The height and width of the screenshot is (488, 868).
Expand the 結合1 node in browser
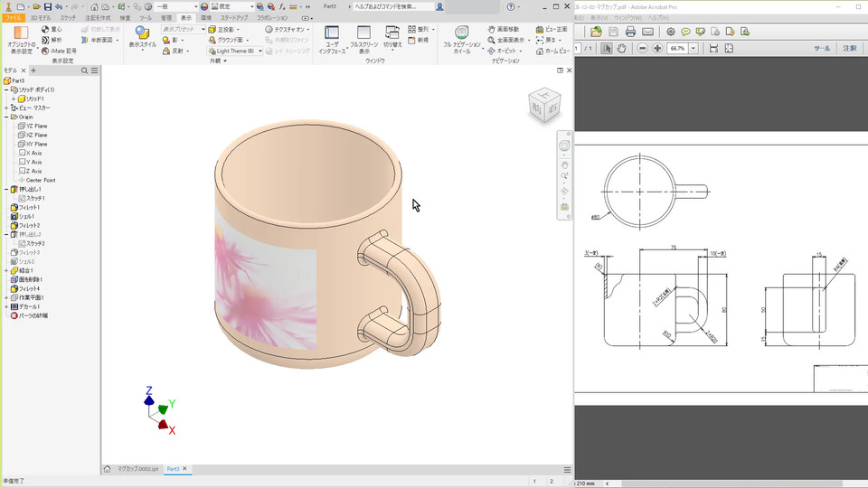click(x=6, y=270)
